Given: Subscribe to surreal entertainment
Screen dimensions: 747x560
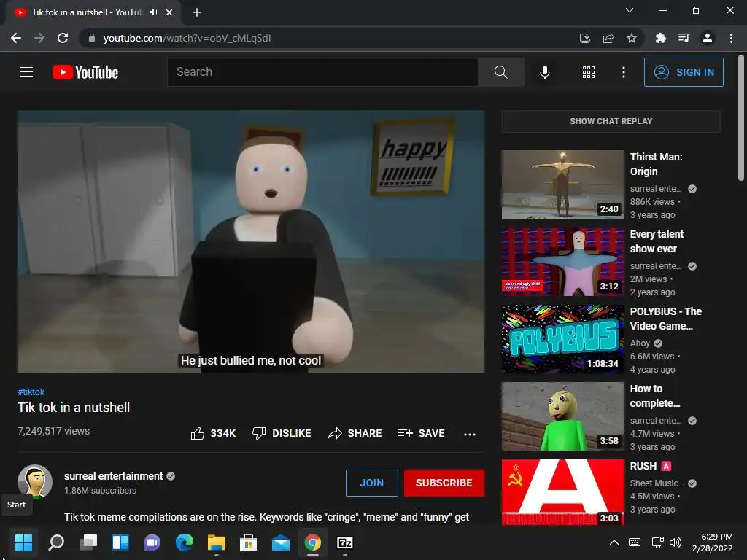Looking at the screenshot, I should tap(444, 483).
